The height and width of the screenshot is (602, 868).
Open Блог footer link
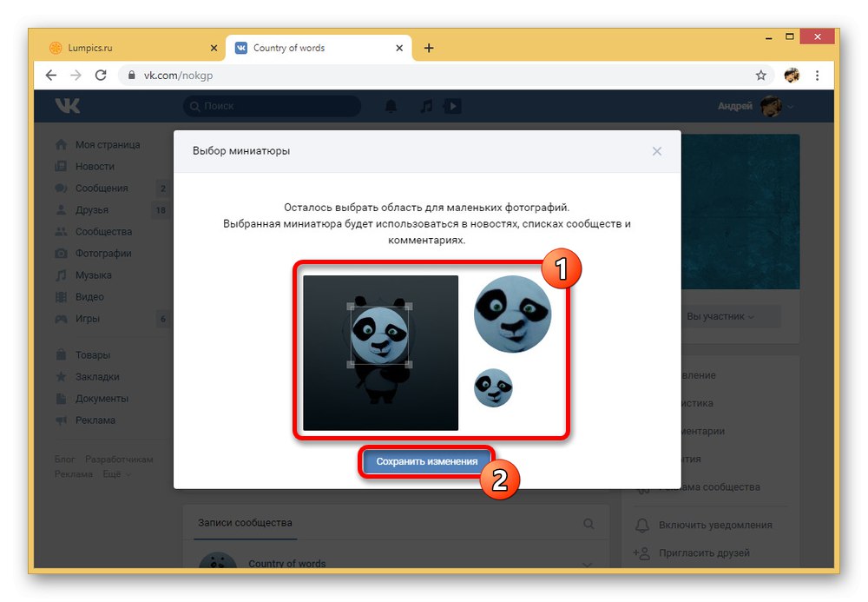coord(64,460)
